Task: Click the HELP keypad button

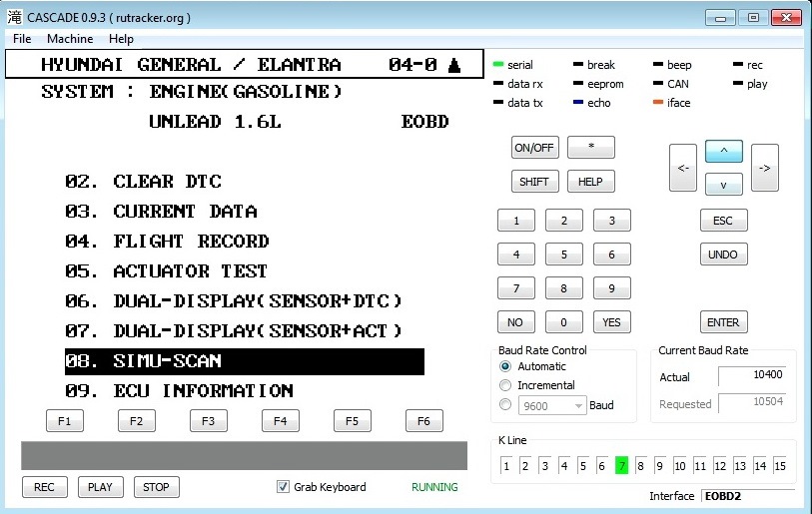Action: point(591,182)
